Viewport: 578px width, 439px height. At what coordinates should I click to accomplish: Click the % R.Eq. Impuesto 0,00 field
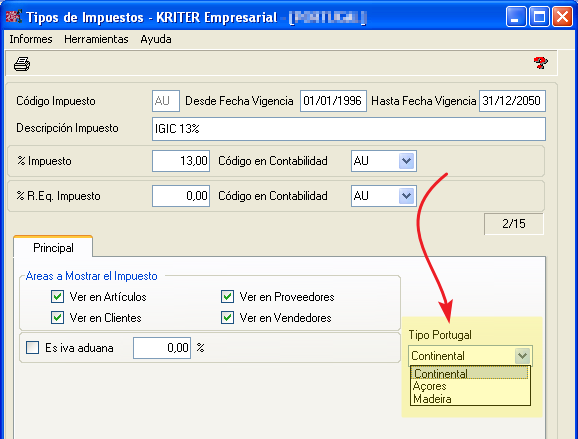coord(181,196)
